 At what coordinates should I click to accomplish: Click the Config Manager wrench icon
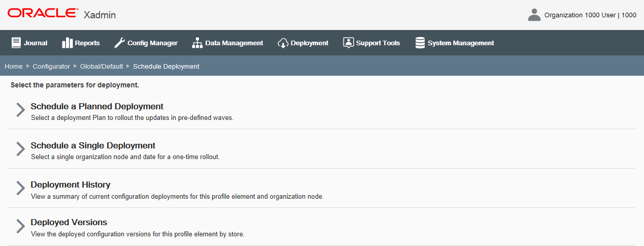(x=119, y=43)
